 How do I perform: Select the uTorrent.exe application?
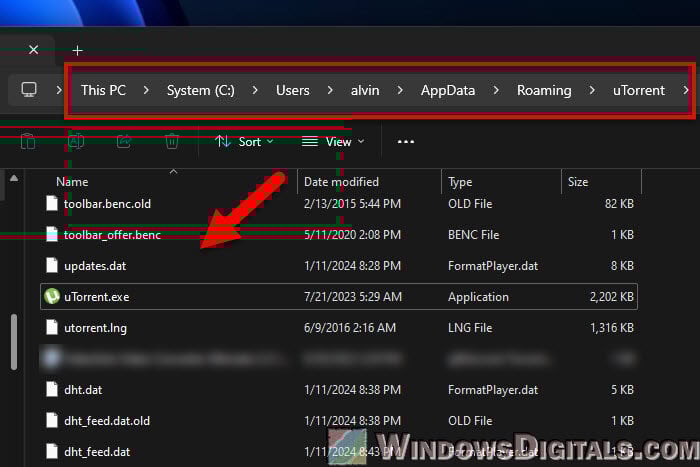point(339,296)
